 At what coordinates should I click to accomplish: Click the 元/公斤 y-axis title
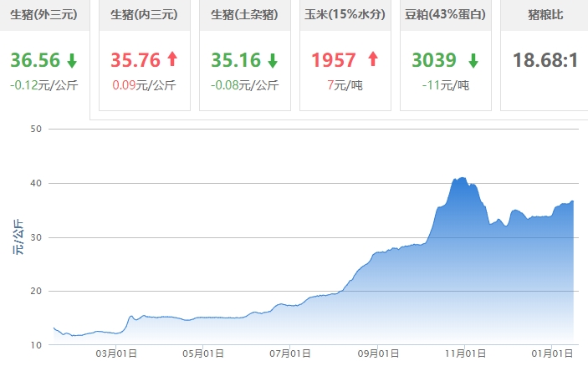click(18, 237)
